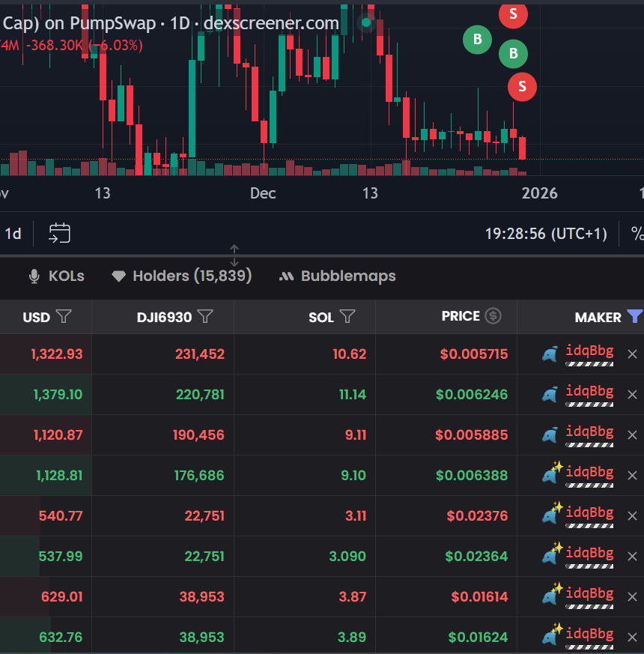Remove maker filter on the 540.77 row
This screenshot has width=644, height=654.
(632, 516)
